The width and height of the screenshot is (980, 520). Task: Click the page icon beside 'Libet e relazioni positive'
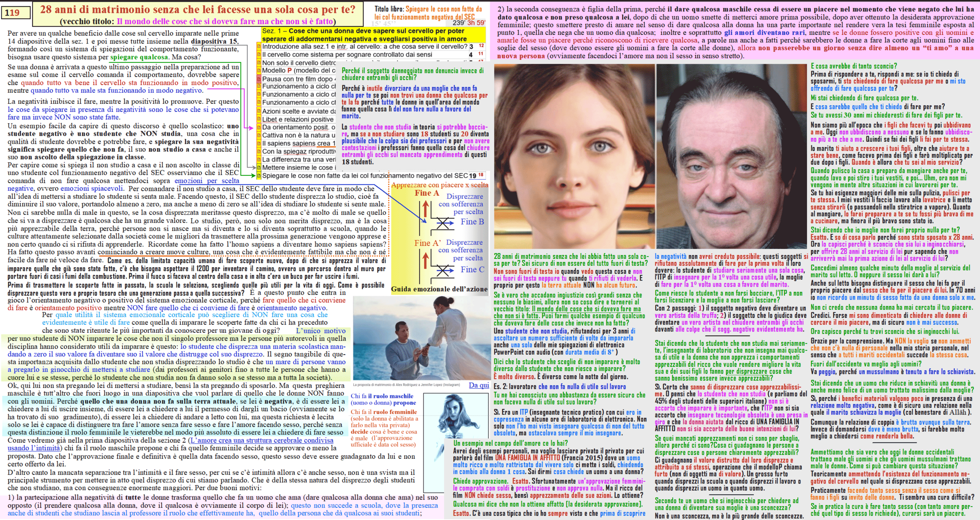point(259,119)
